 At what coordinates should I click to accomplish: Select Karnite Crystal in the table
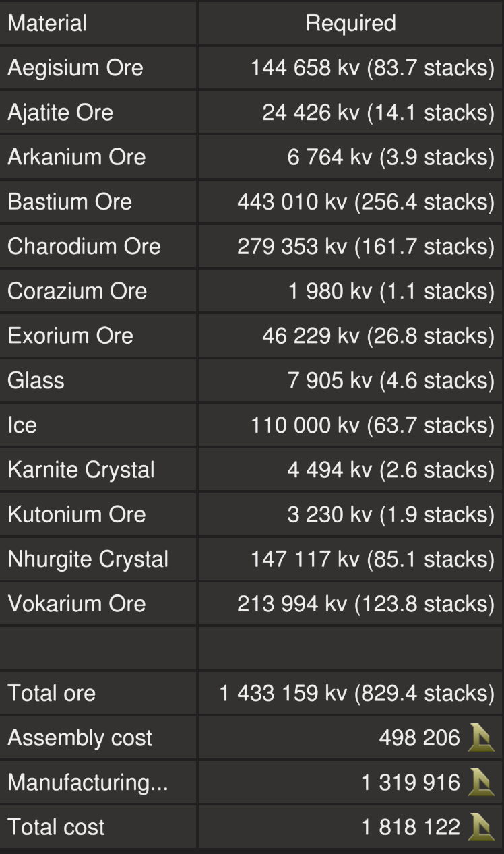tap(82, 470)
